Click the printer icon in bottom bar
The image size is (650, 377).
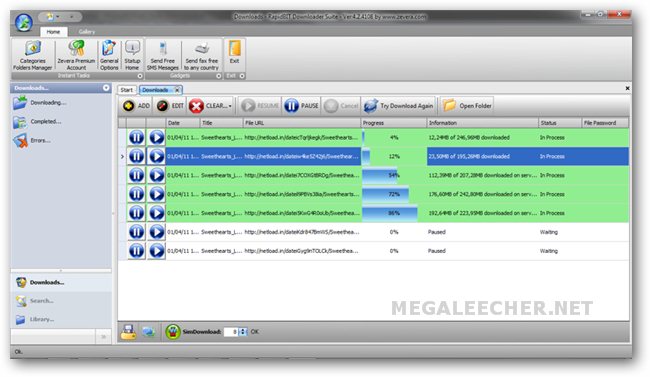pos(128,332)
